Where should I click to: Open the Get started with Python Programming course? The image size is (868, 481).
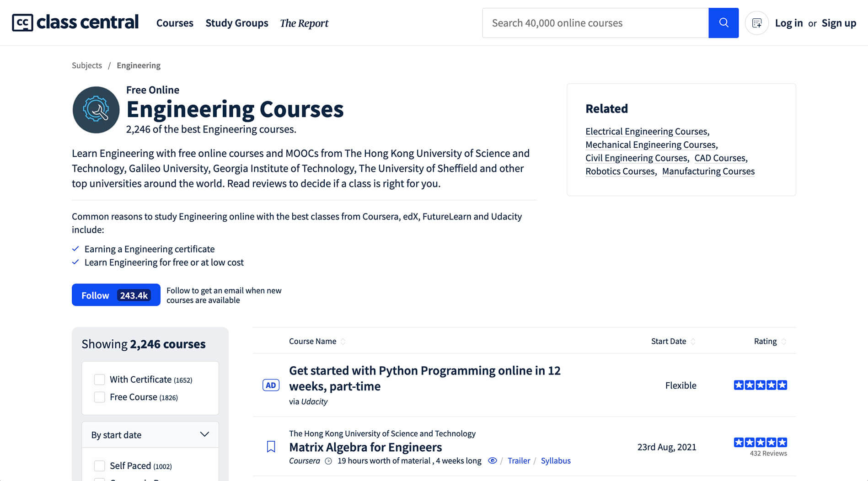point(425,378)
